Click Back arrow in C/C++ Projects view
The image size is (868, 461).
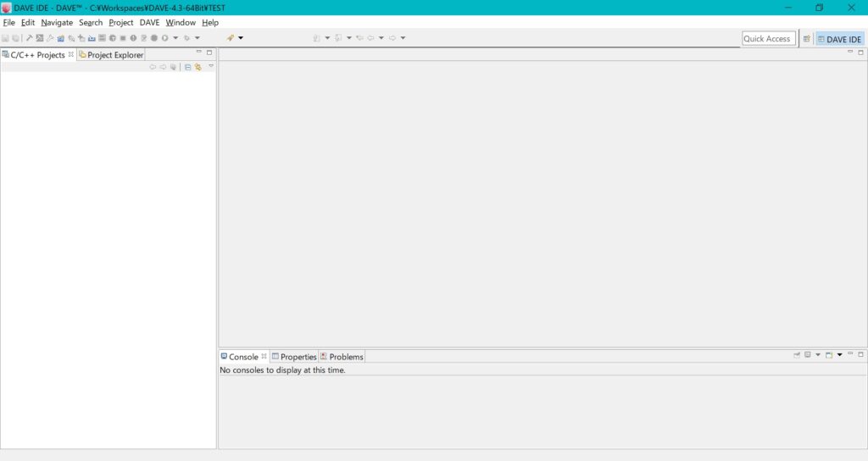coord(153,67)
